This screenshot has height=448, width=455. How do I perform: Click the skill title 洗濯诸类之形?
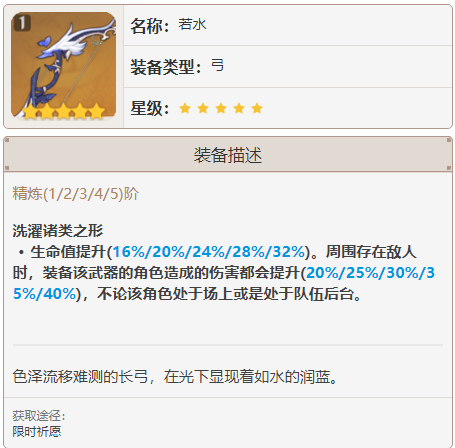coord(58,231)
